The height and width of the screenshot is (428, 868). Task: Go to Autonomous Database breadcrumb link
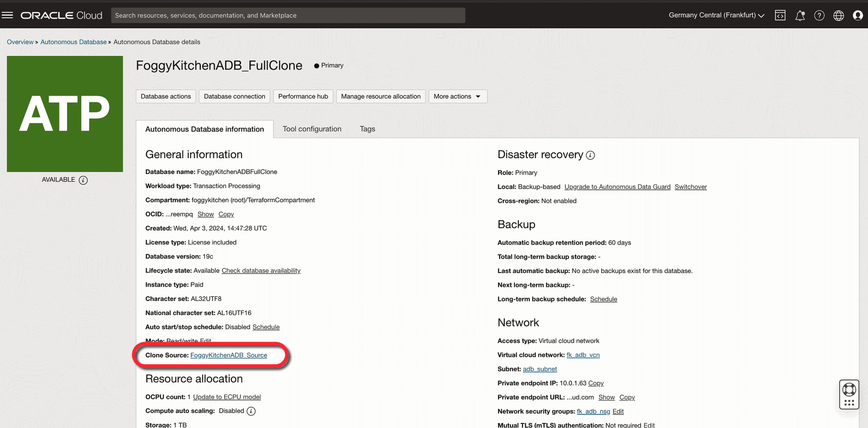point(73,42)
